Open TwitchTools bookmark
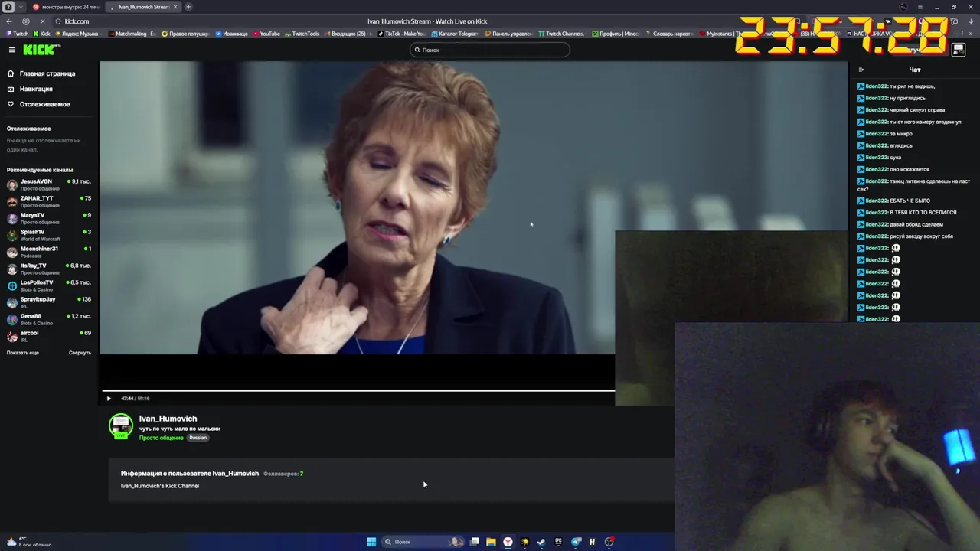 [302, 34]
